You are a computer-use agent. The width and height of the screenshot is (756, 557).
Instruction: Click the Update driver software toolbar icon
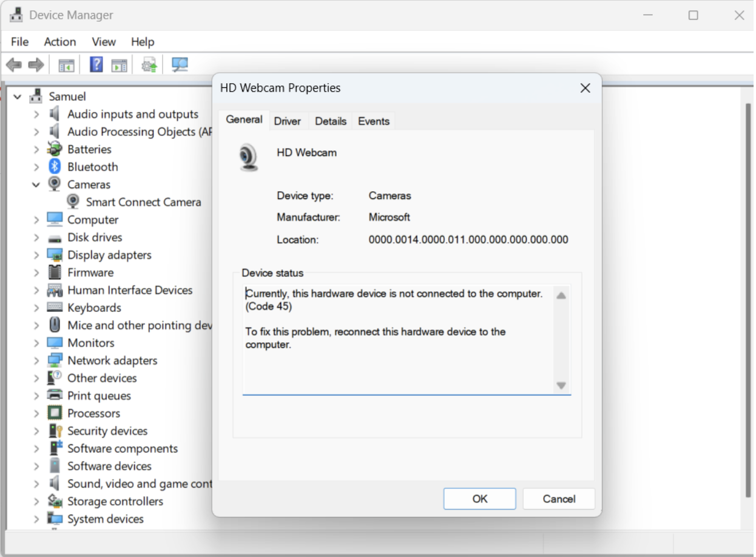tap(149, 64)
